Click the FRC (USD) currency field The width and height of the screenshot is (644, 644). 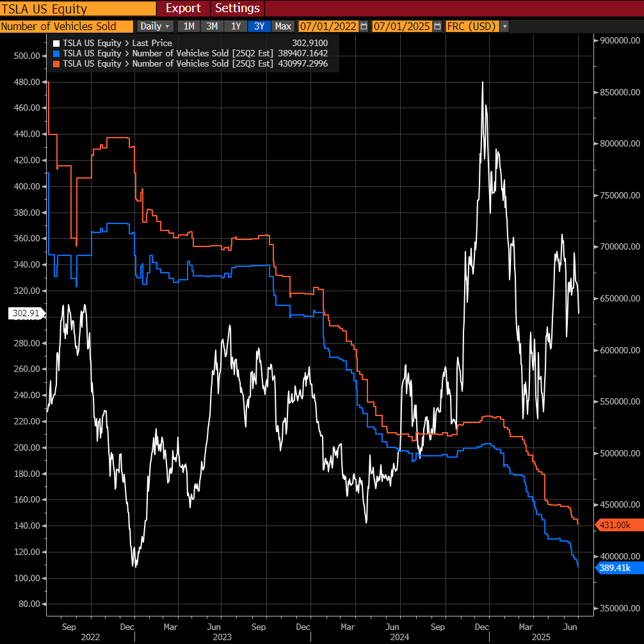(x=472, y=26)
